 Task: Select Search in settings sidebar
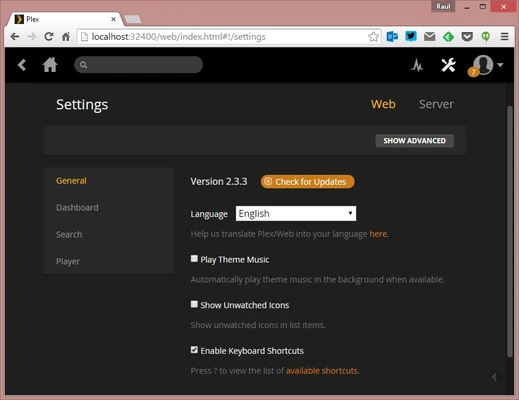click(109, 234)
